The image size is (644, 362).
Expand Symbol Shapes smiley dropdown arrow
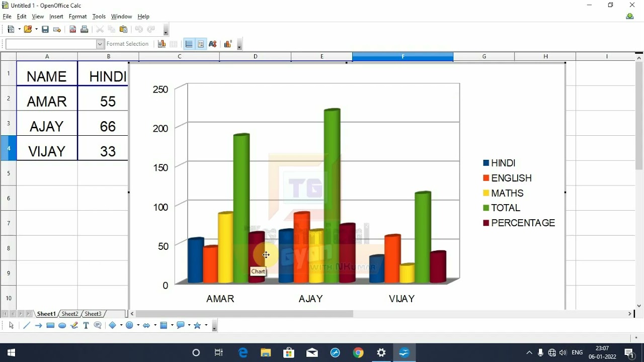[x=138, y=326]
